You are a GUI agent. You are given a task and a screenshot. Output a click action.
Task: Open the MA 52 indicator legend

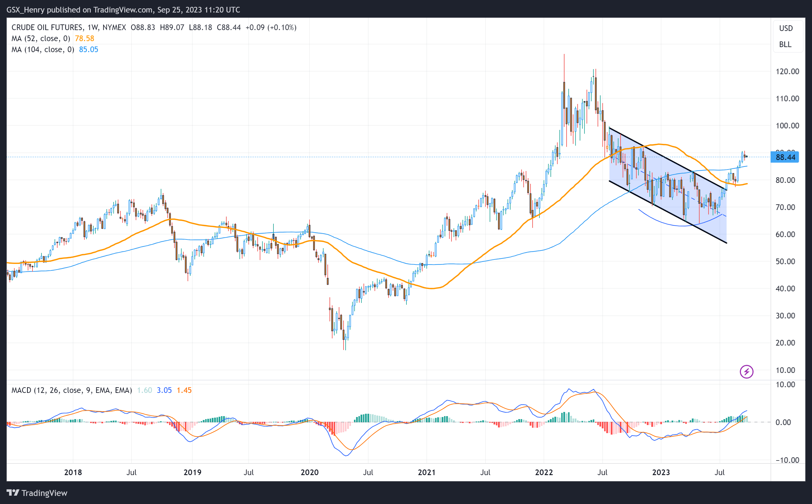(41, 38)
